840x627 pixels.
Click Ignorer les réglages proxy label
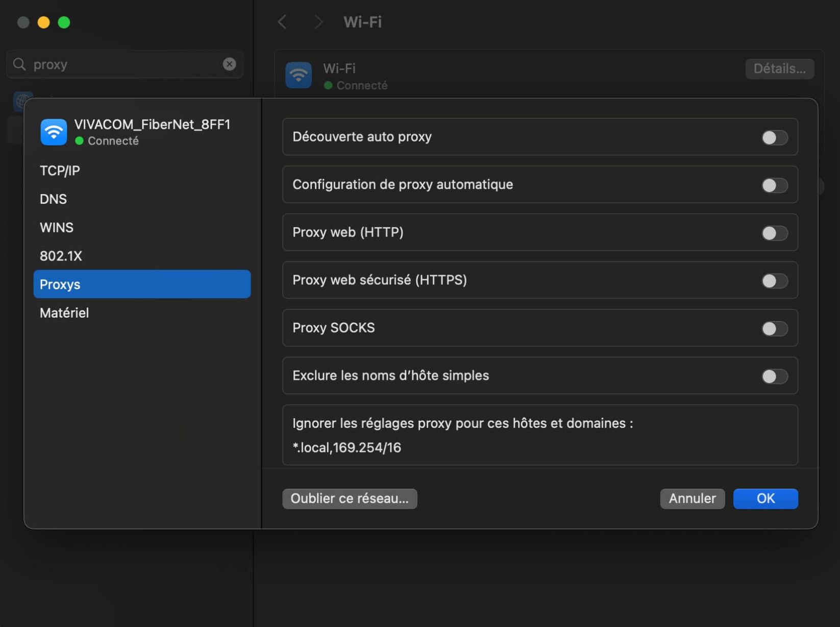[x=463, y=423]
